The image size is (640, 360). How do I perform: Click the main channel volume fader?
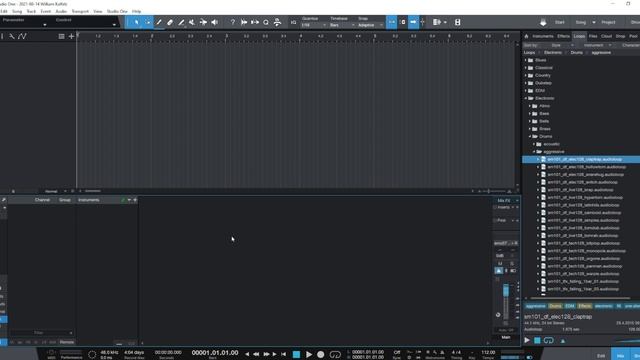(506, 290)
